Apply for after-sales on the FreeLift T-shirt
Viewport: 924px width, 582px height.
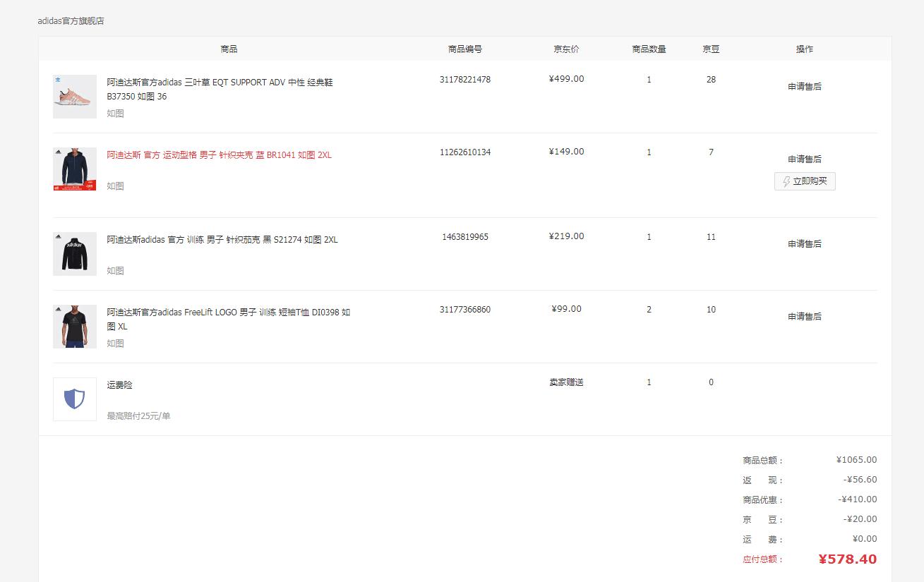tap(805, 317)
